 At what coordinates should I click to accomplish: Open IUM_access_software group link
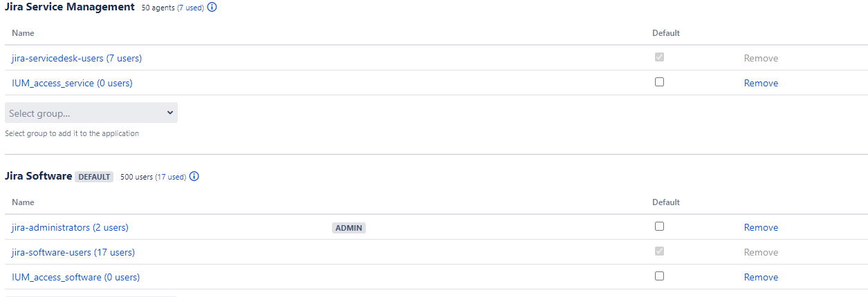click(75, 277)
